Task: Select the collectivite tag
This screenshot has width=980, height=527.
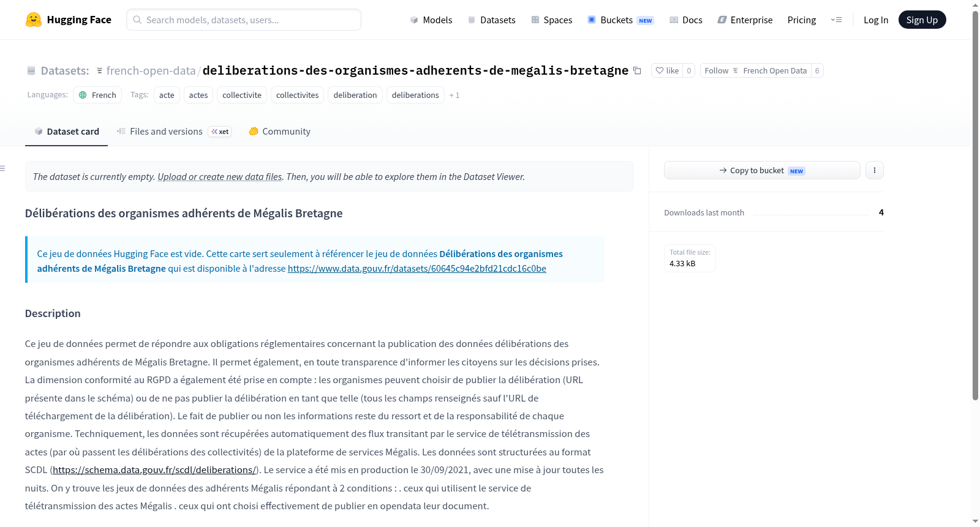Action: (x=242, y=95)
